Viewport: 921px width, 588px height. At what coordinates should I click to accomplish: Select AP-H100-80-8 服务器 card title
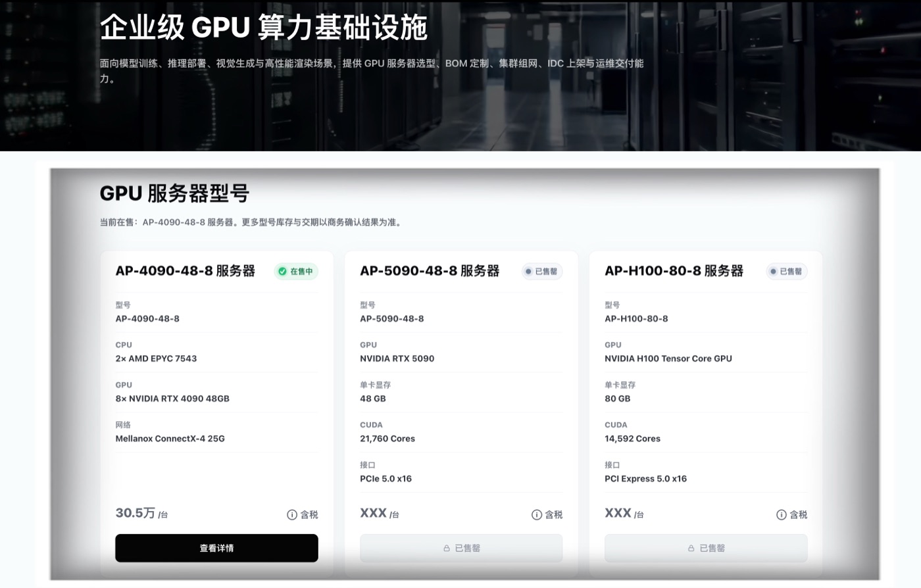(674, 271)
